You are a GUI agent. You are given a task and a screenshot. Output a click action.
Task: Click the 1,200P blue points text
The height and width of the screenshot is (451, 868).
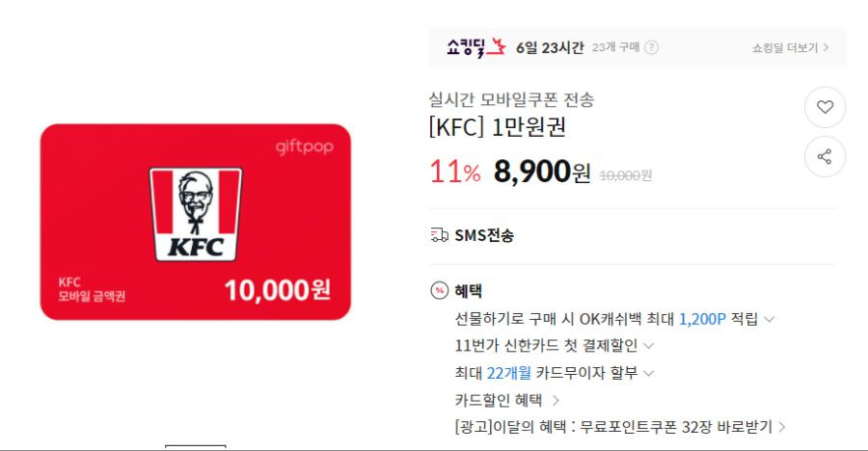click(x=702, y=319)
